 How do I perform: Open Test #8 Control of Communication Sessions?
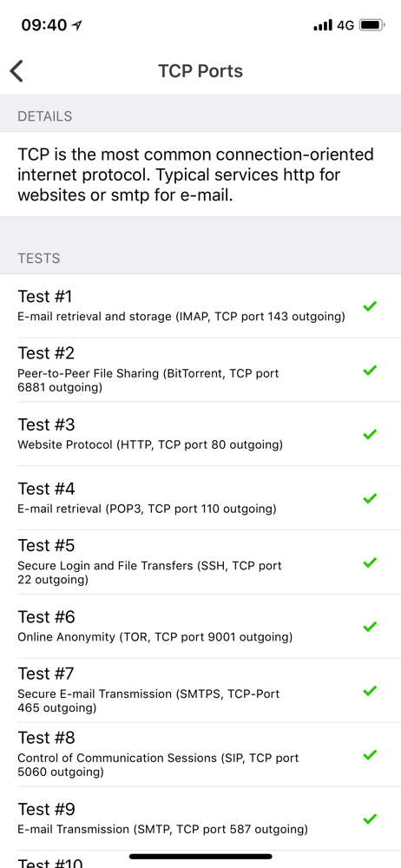tap(200, 754)
